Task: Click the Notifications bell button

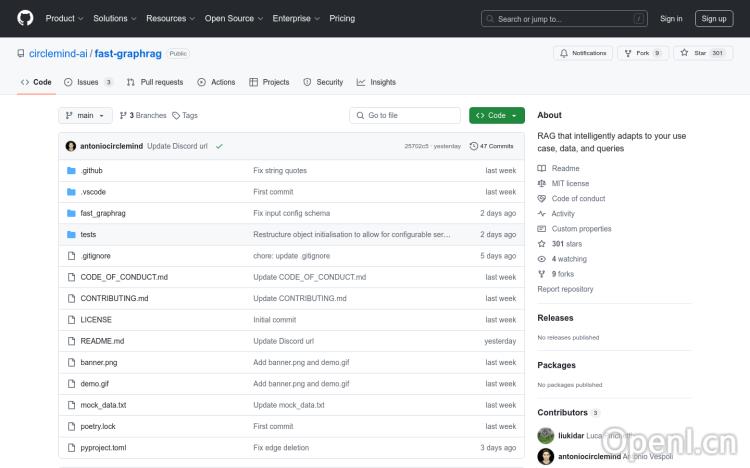Action: 583,53
